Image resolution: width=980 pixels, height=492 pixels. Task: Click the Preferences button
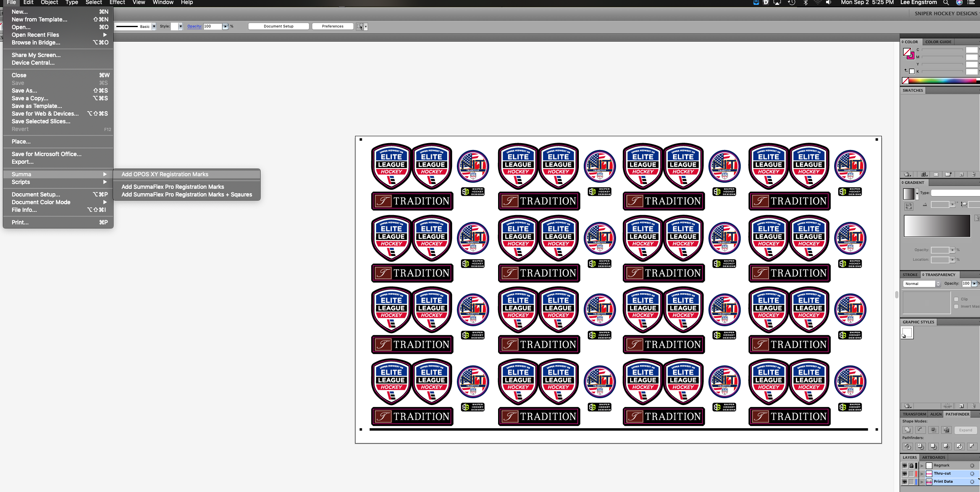(333, 26)
